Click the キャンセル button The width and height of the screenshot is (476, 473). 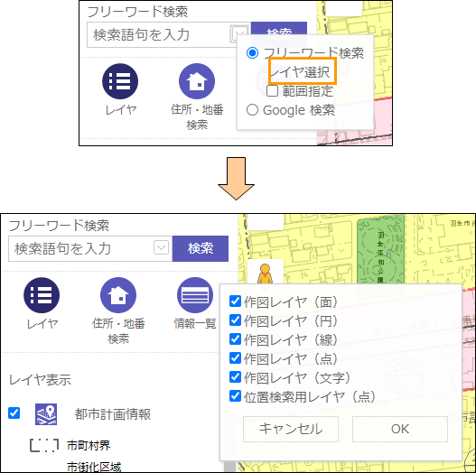[x=291, y=429]
